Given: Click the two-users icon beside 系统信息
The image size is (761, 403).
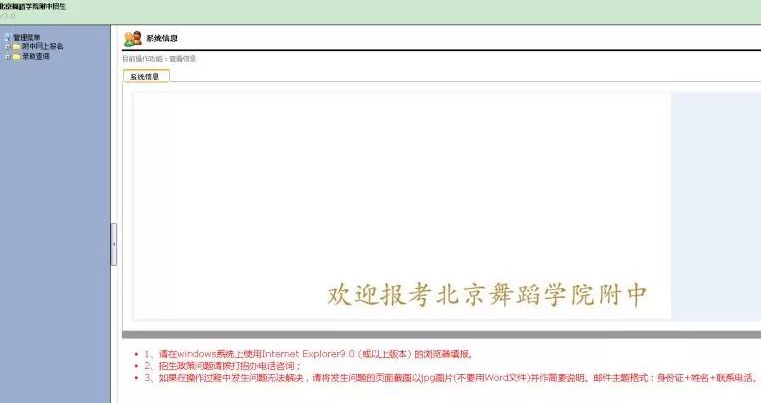Looking at the screenshot, I should (132, 38).
